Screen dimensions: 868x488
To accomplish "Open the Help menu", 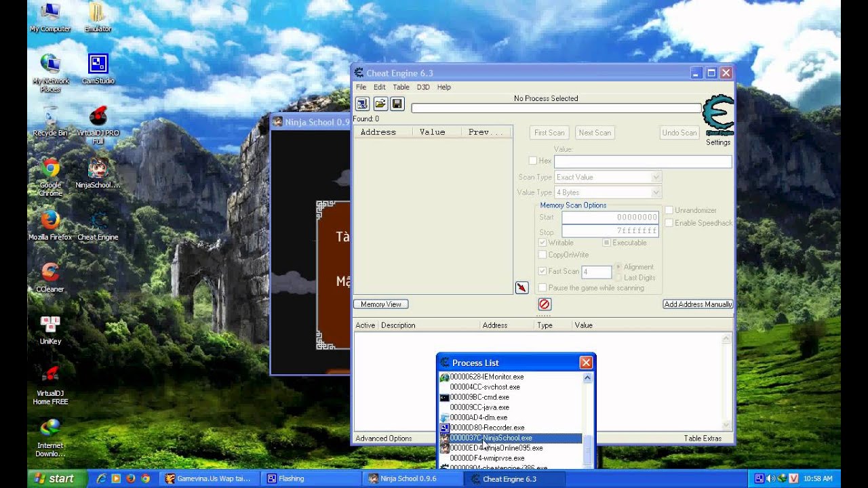I will click(444, 87).
